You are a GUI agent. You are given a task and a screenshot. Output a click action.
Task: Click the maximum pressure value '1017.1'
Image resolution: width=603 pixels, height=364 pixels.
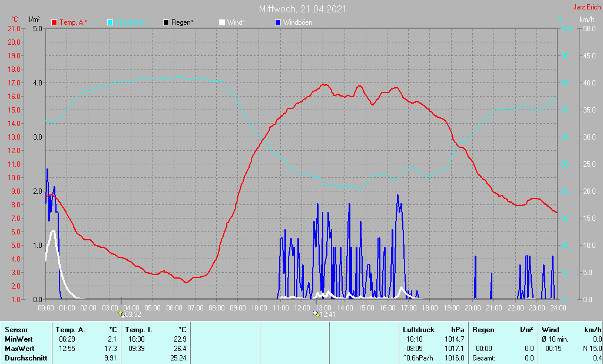455,349
